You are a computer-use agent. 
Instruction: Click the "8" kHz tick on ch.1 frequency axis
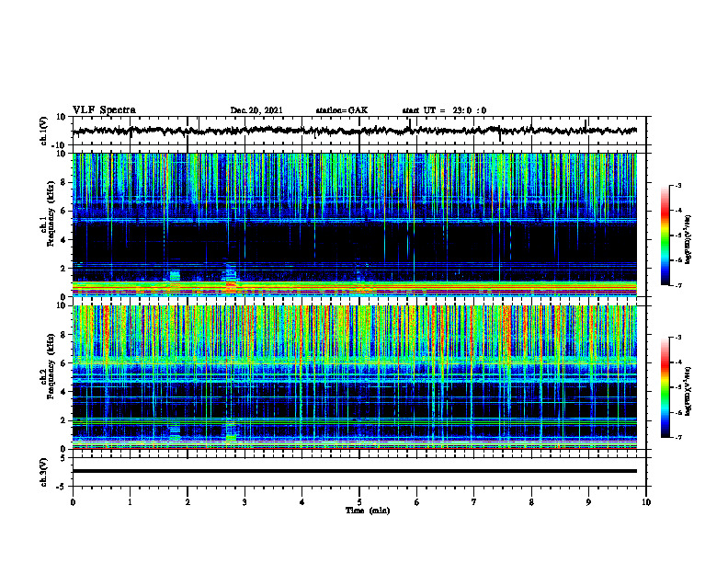tap(63, 182)
